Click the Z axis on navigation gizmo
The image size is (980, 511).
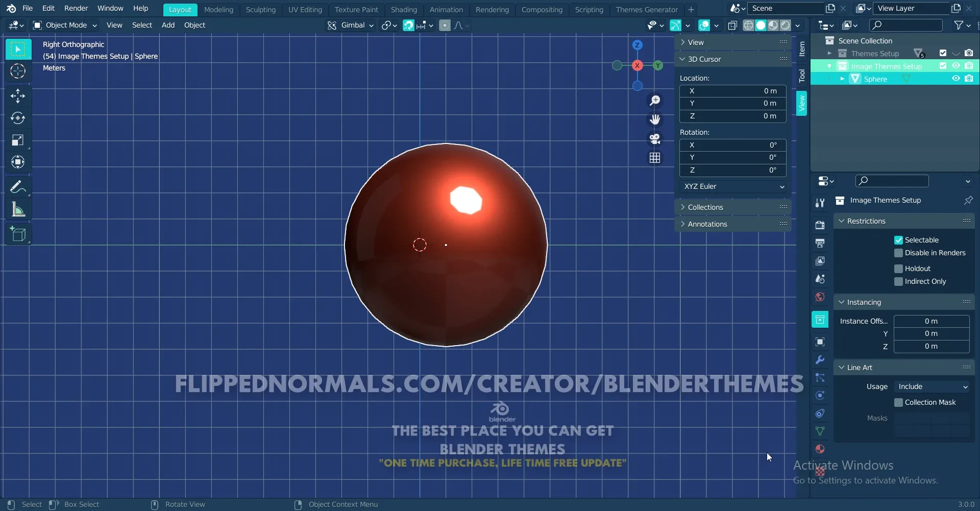pyautogui.click(x=637, y=45)
